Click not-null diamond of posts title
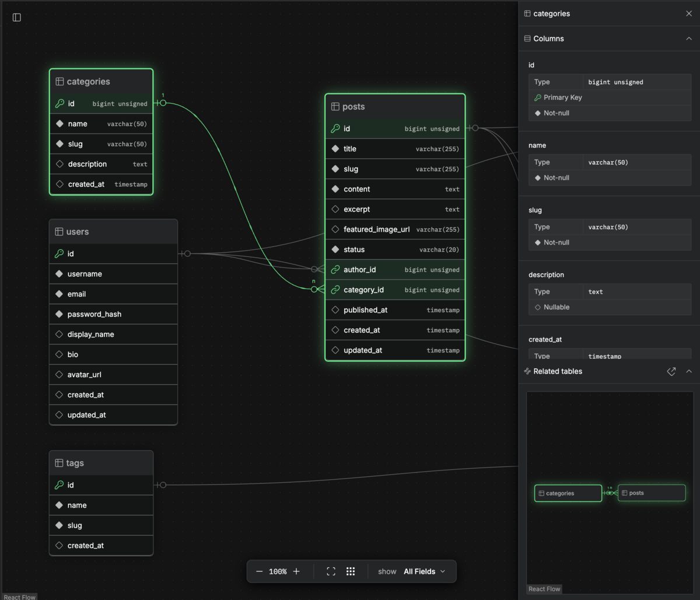Image resolution: width=700 pixels, height=600 pixels. (335, 149)
